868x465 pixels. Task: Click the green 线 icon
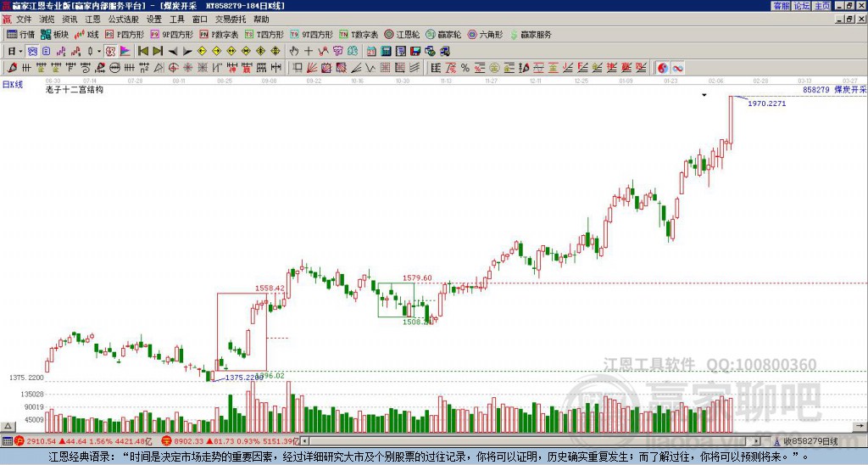point(353,51)
